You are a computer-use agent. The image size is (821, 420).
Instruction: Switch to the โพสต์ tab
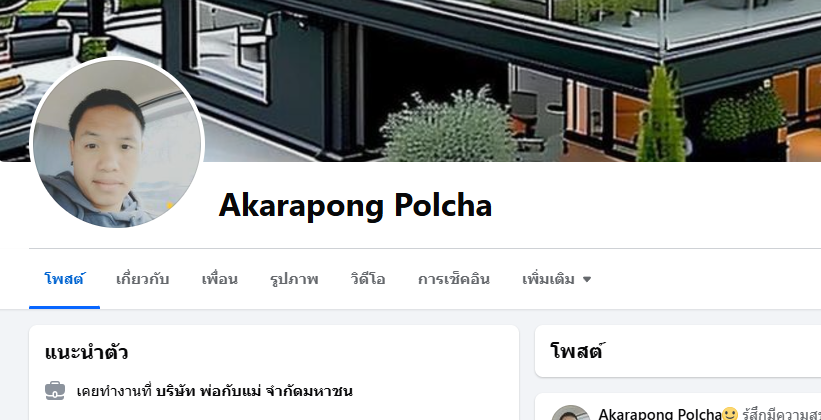point(64,279)
